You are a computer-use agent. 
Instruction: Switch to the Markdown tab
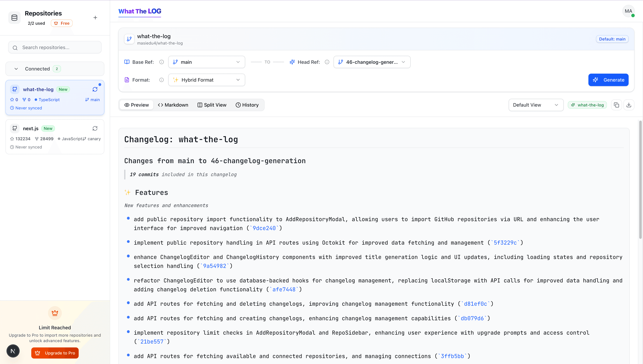click(x=173, y=105)
